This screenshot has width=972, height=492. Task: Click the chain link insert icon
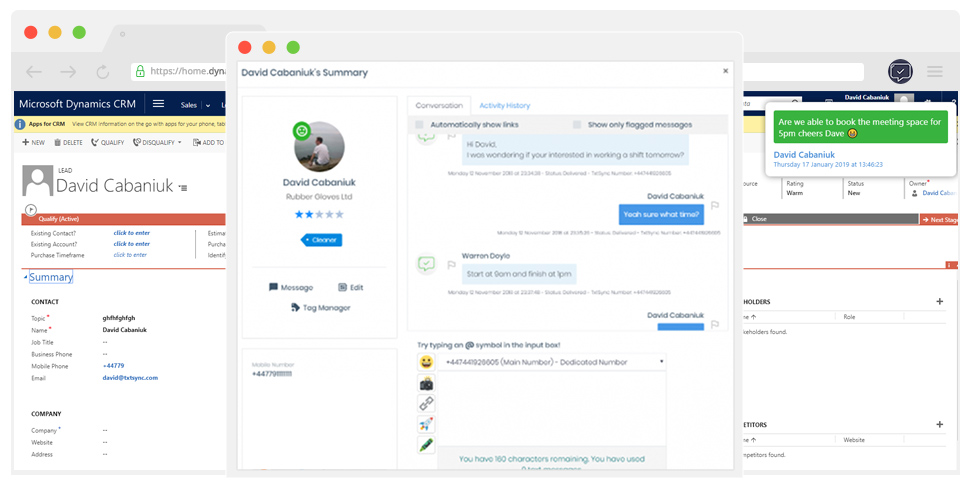(427, 404)
